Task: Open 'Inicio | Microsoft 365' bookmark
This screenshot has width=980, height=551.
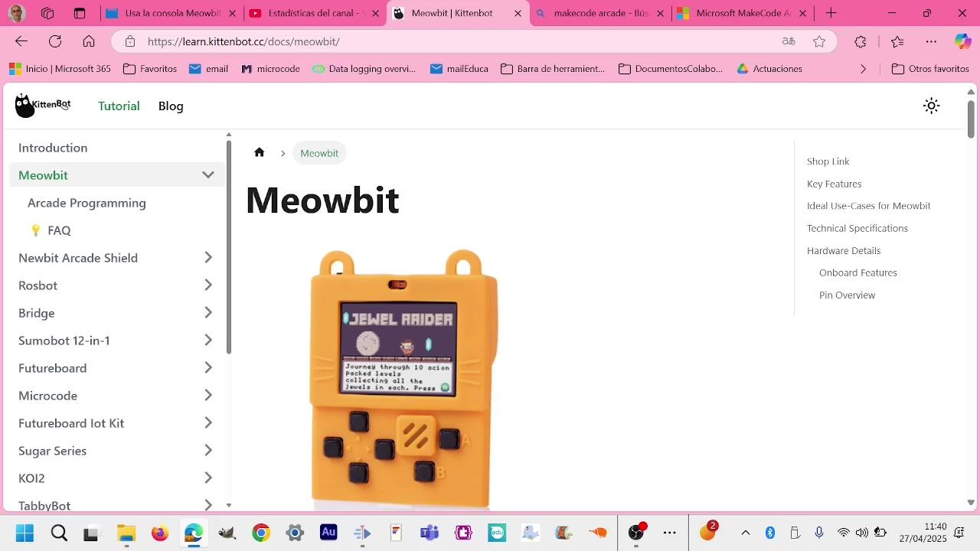Action: [60, 69]
